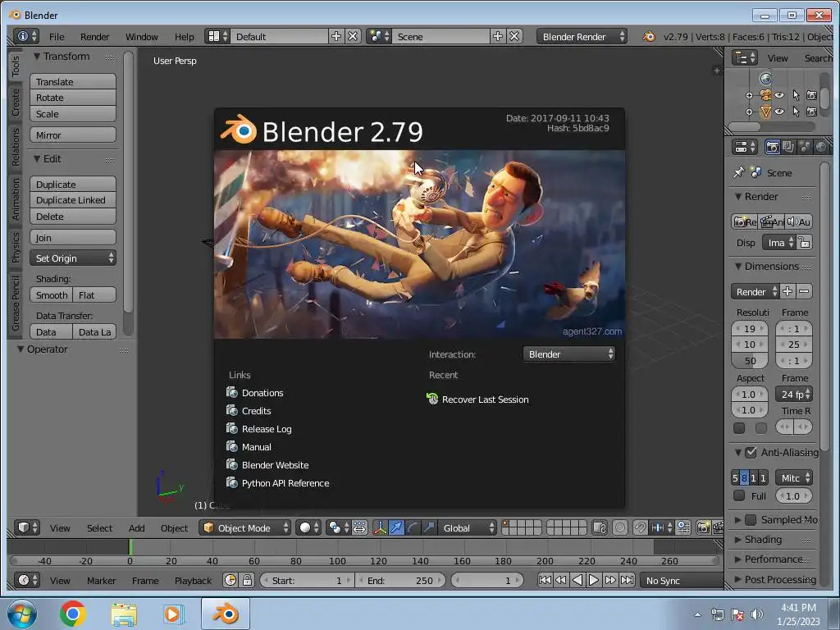Toggle the timeline lock icon

pos(247,580)
